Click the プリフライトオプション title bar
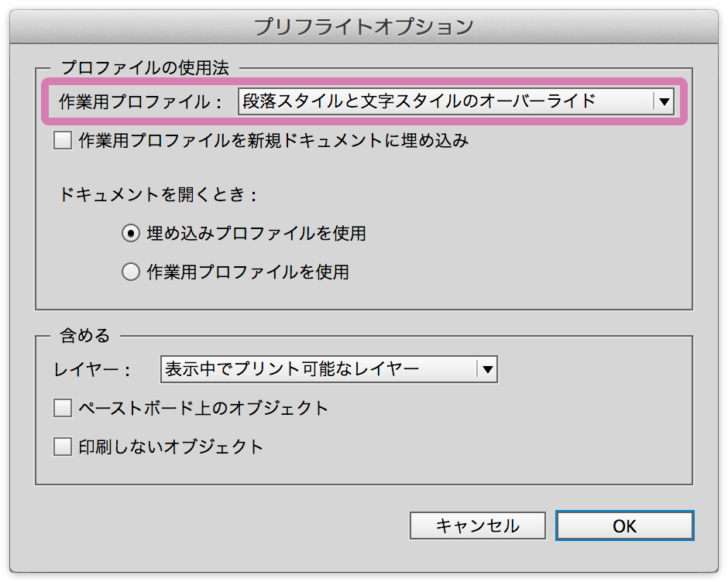Screen dimensions: 728x582 (363, 26)
